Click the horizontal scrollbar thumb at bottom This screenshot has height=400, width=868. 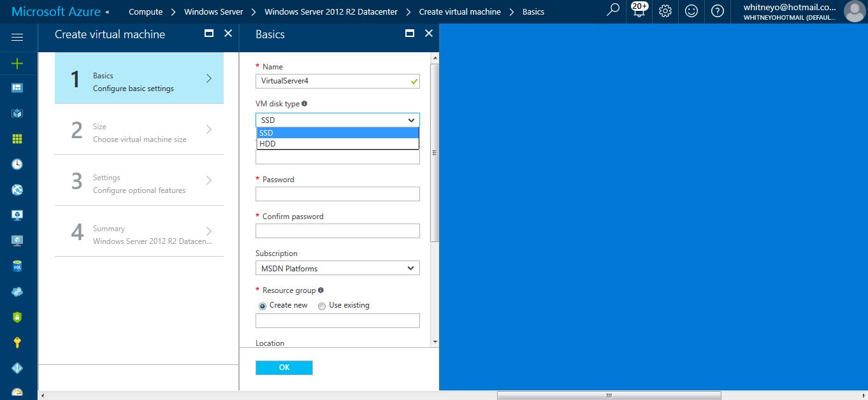[609, 396]
